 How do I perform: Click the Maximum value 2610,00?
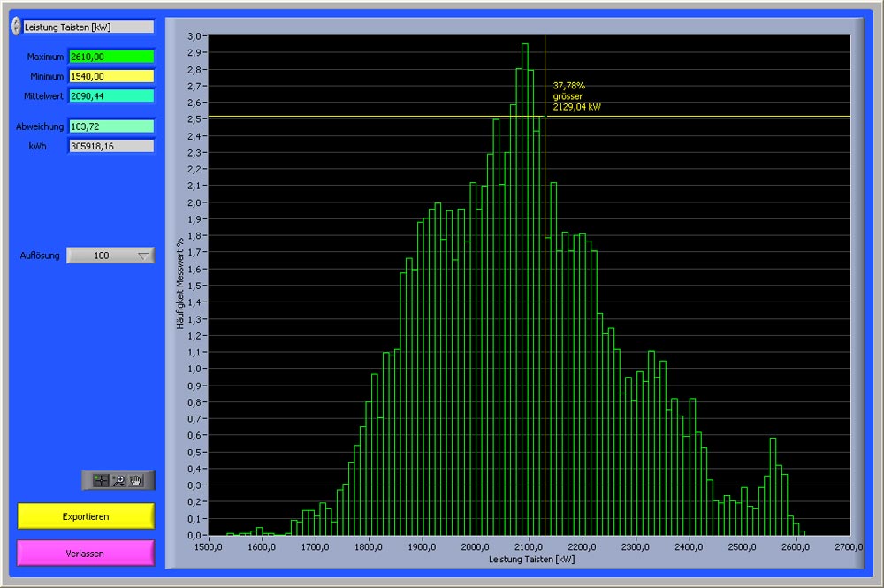(x=111, y=57)
